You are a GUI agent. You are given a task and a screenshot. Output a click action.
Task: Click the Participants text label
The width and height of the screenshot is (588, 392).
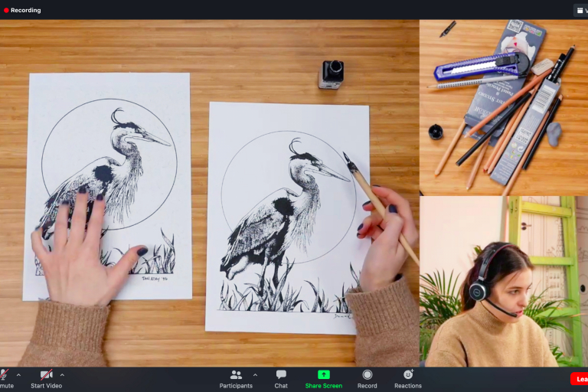click(236, 386)
